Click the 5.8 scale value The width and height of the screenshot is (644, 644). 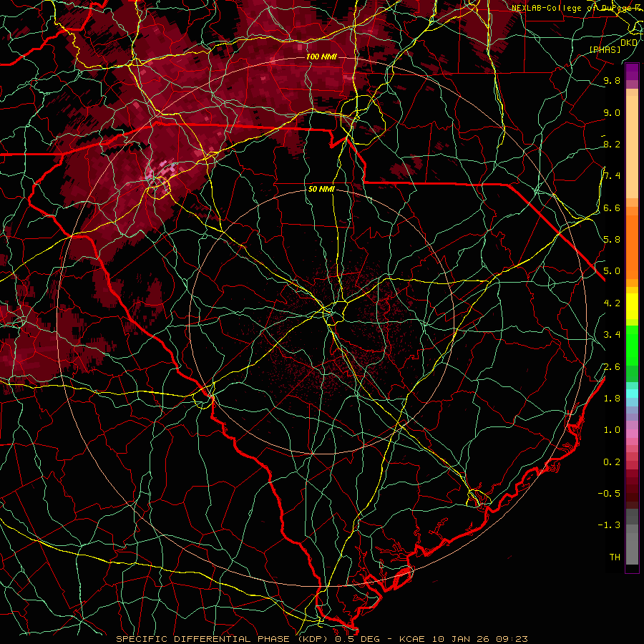point(612,240)
